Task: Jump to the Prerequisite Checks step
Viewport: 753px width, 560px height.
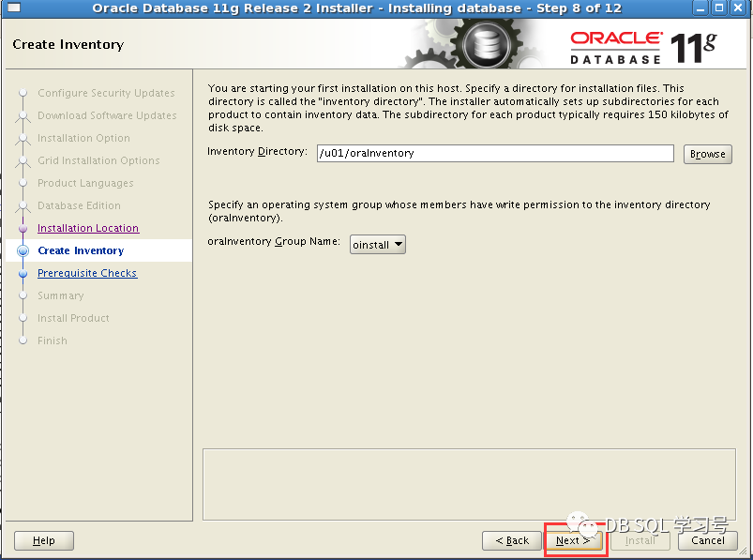Action: (87, 273)
